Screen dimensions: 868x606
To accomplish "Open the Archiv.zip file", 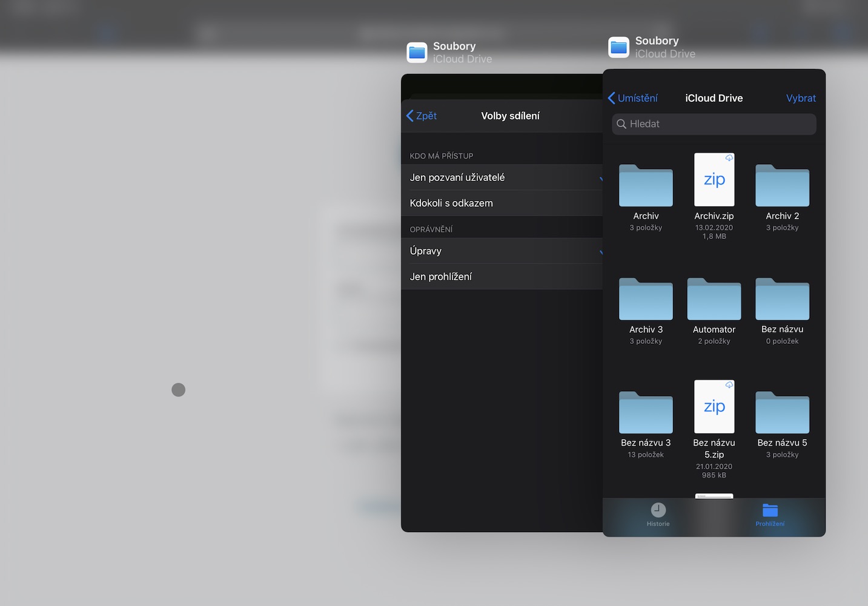I will click(714, 180).
